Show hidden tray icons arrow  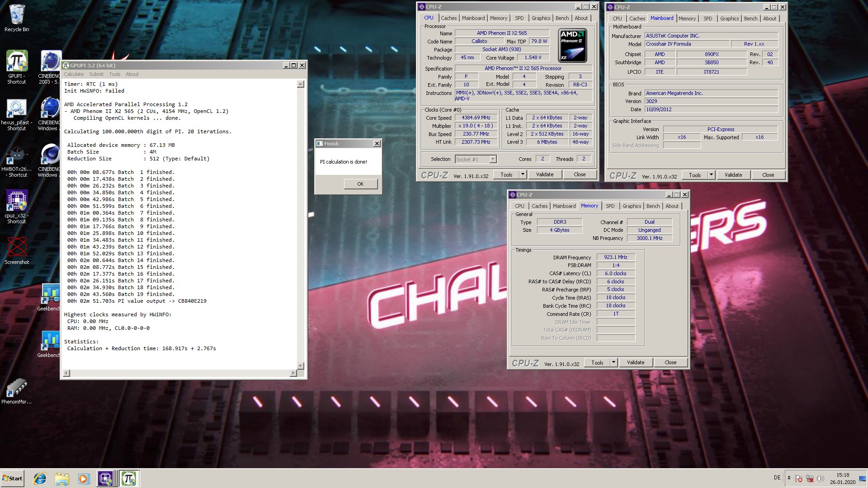click(x=789, y=478)
